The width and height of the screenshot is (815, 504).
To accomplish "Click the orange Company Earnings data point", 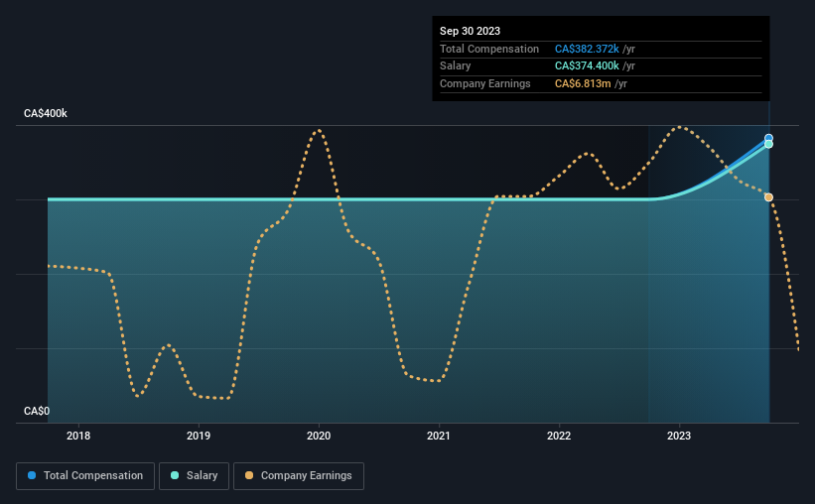I will point(768,197).
